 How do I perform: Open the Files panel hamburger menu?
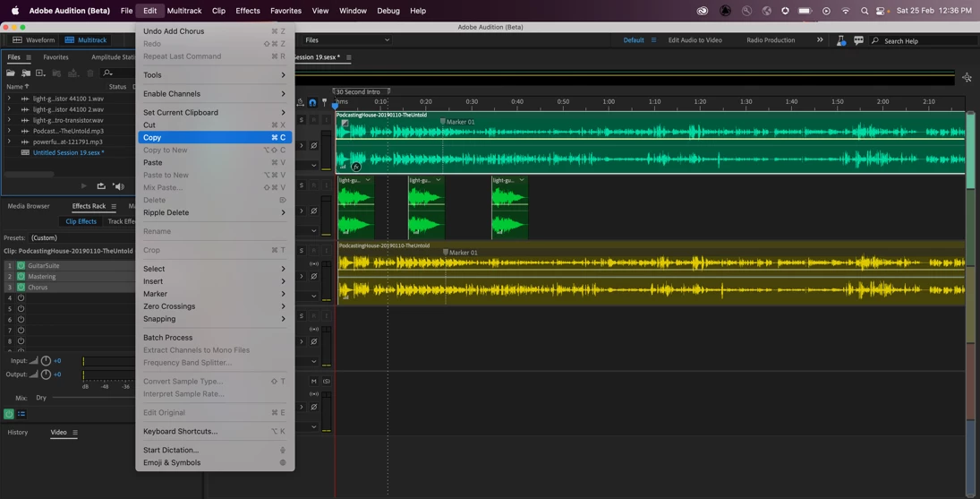(x=28, y=57)
